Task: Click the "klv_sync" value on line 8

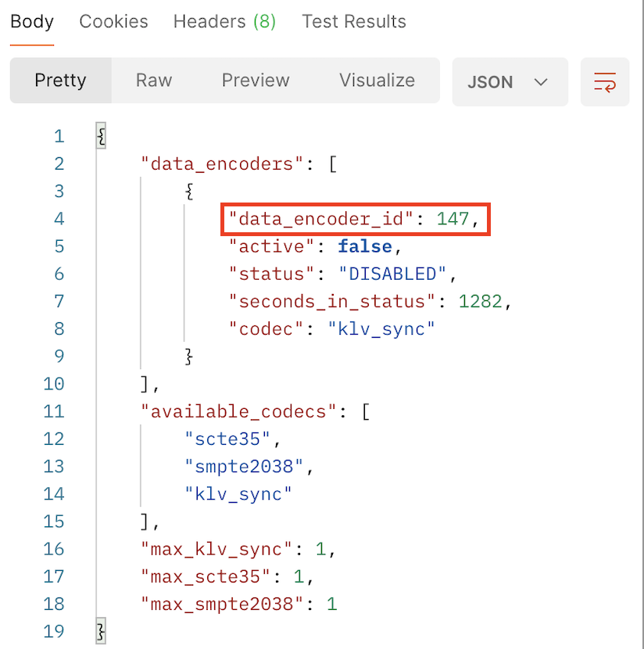Action: pyautogui.click(x=381, y=329)
